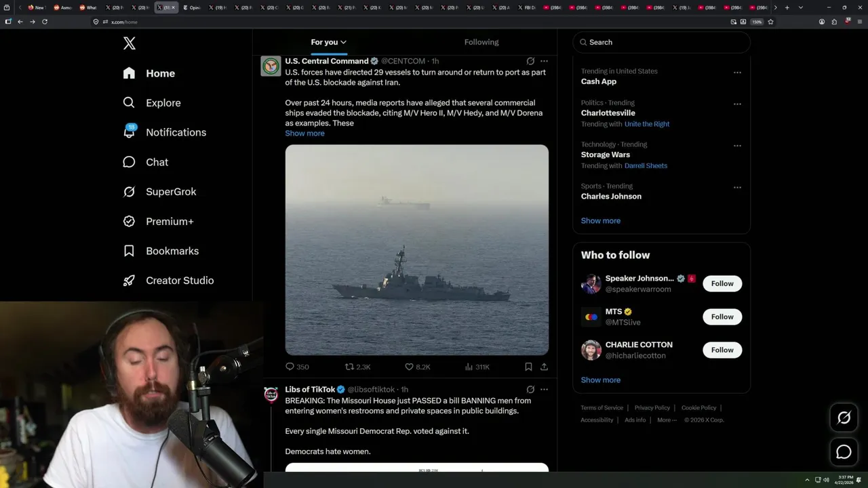Open floating Grok button
Screen dimensions: 868x488
[844, 418]
